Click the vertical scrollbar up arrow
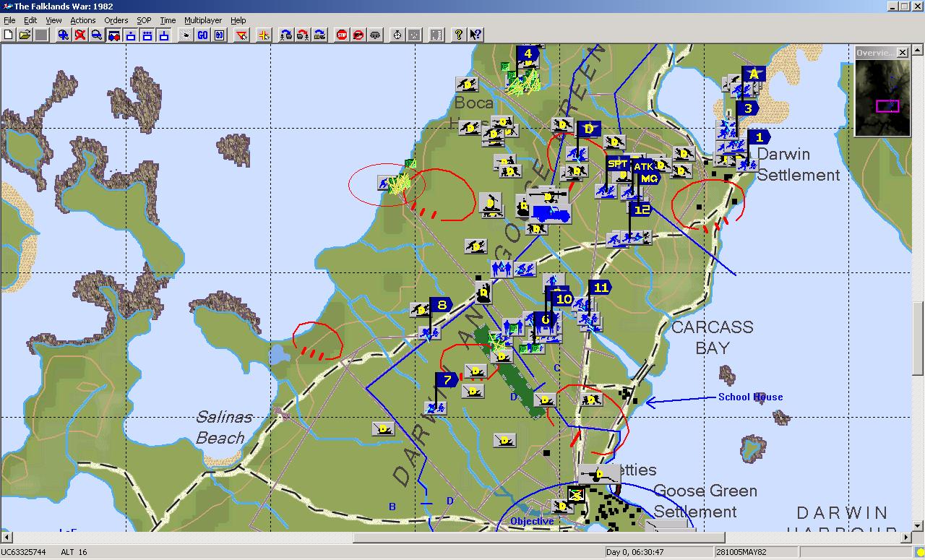The height and width of the screenshot is (560, 925). [x=918, y=49]
